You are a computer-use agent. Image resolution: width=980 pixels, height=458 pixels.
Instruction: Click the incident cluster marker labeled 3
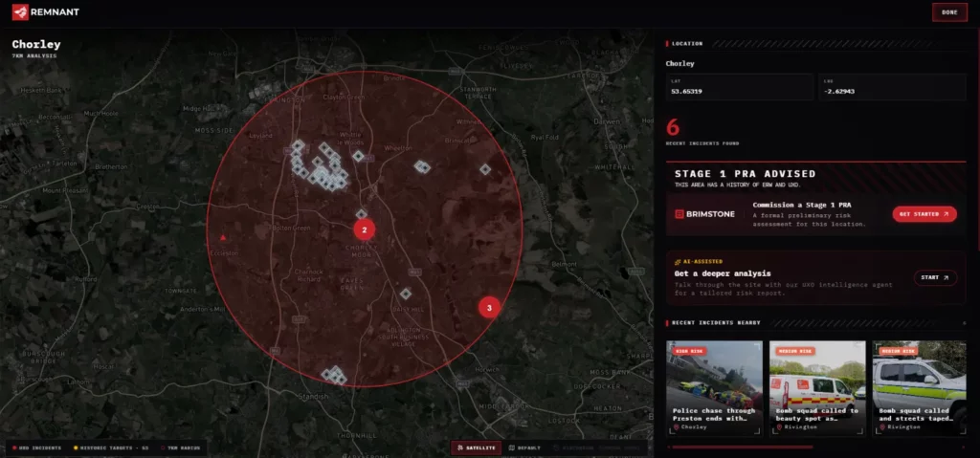489,308
